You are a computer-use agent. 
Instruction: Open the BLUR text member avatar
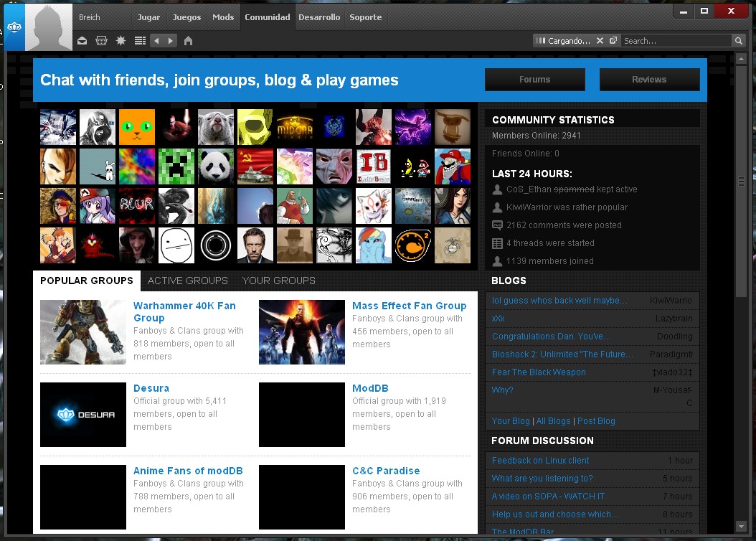(x=137, y=206)
